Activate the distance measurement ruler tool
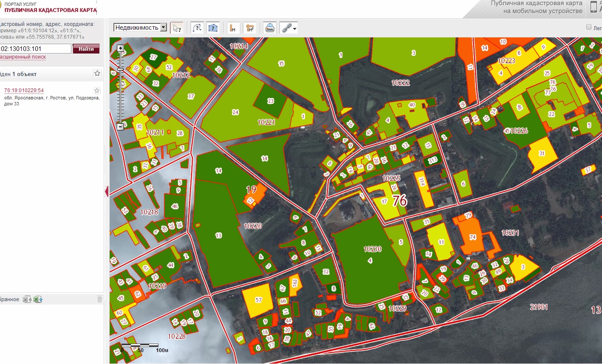 point(233,28)
